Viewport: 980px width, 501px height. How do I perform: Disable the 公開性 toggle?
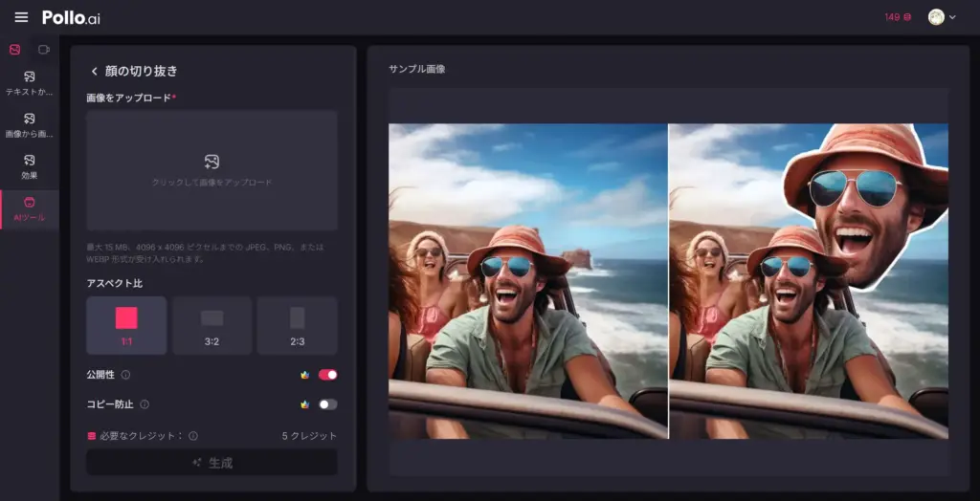[x=327, y=375]
